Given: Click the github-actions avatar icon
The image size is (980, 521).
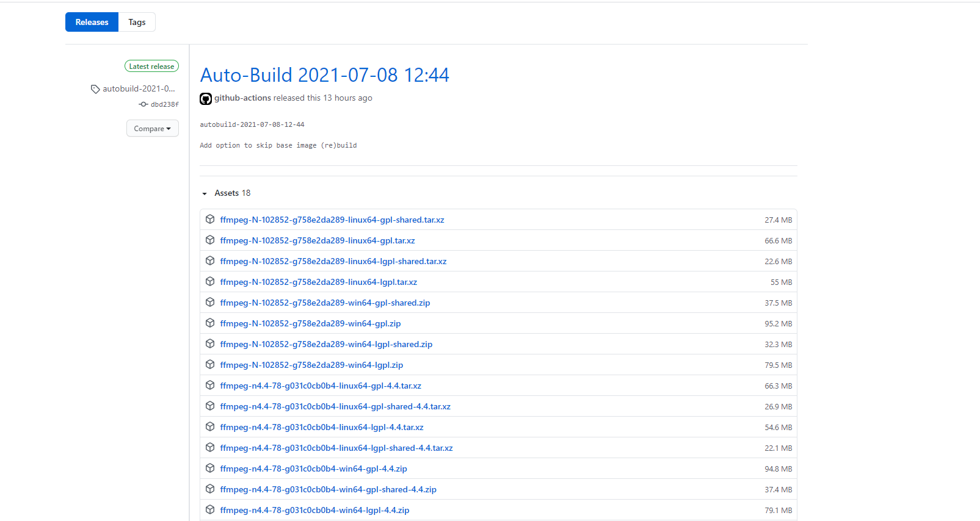Looking at the screenshot, I should pos(206,98).
